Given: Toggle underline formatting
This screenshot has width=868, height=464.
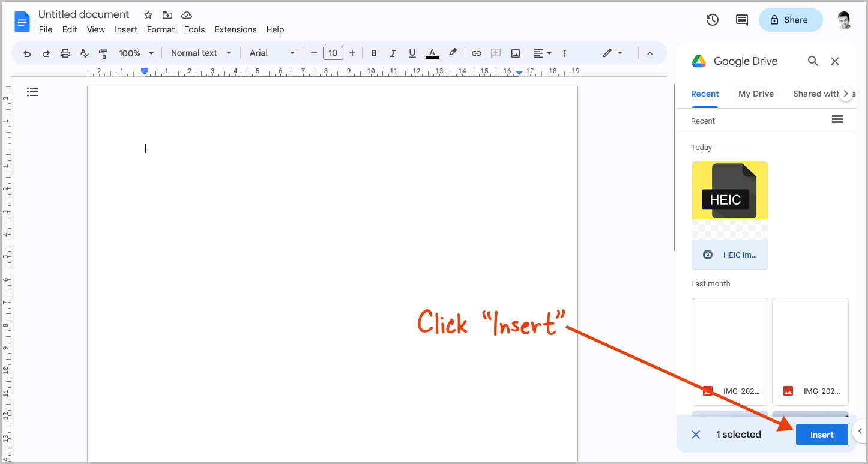Looking at the screenshot, I should [412, 53].
